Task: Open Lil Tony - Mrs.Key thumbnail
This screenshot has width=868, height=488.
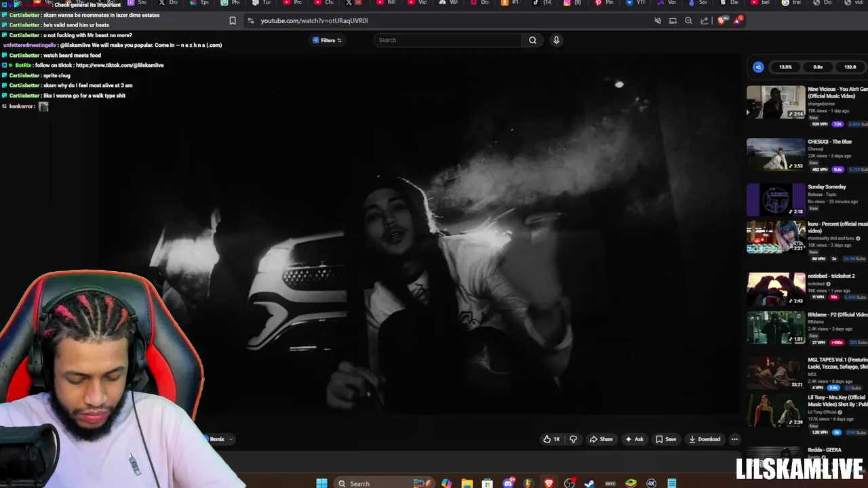Action: tap(776, 410)
